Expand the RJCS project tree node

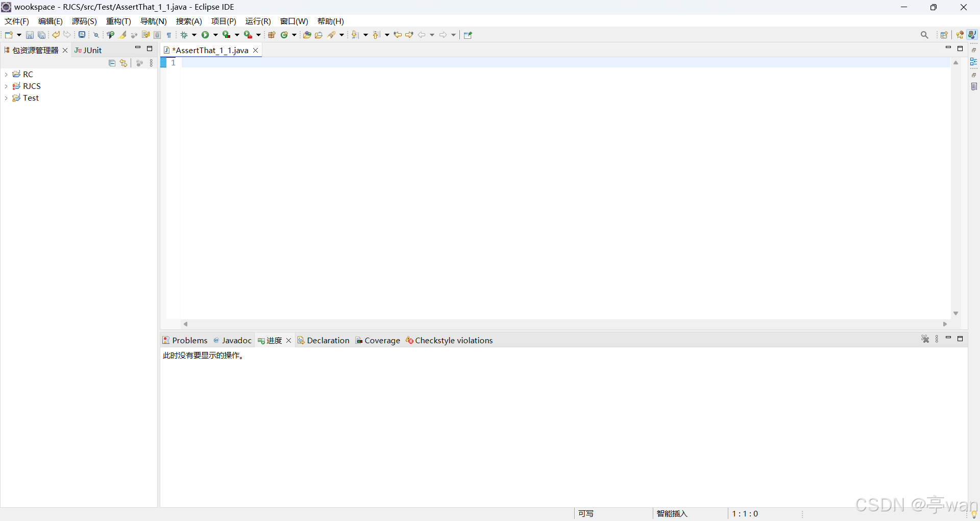click(6, 86)
